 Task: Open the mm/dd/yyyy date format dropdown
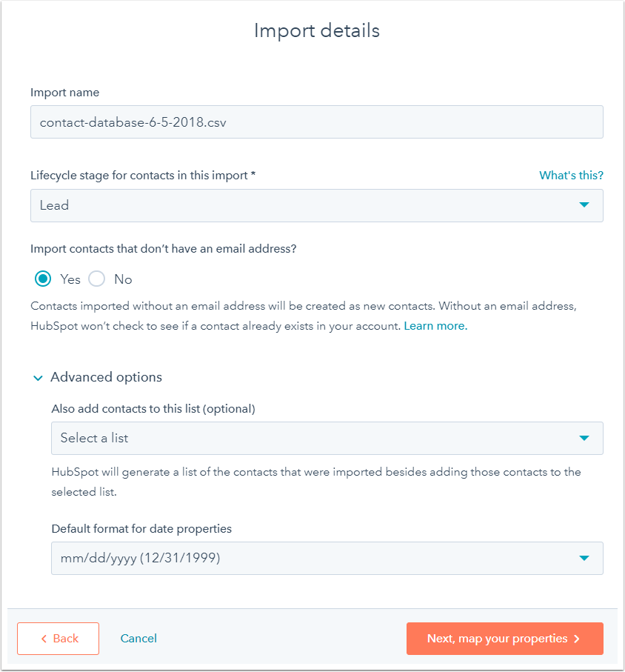[327, 558]
